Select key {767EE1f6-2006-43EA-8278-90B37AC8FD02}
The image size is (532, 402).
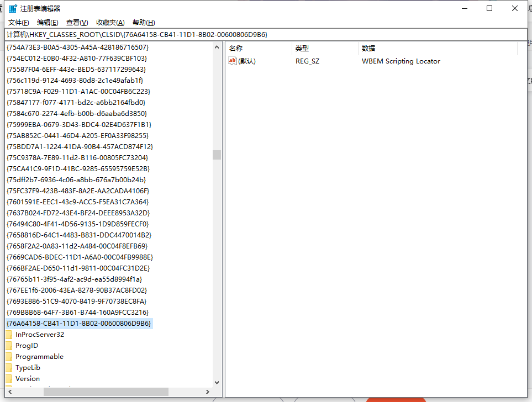[77, 290]
